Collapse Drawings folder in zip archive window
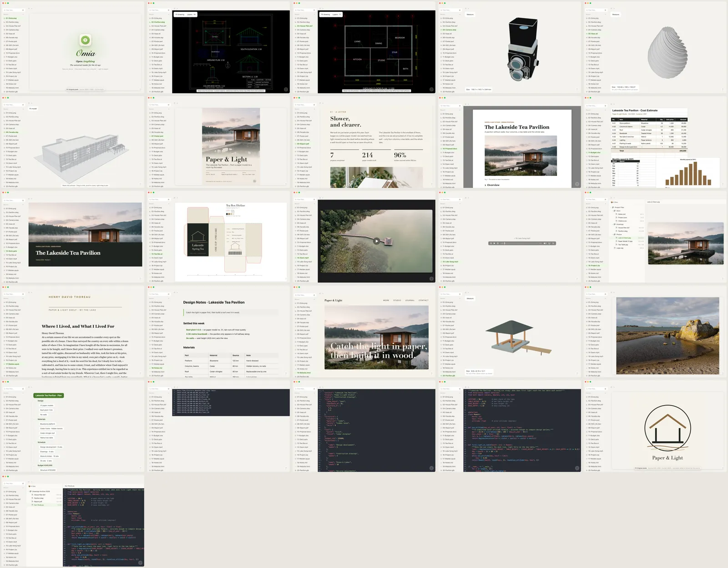The image size is (728, 568). click(x=612, y=224)
